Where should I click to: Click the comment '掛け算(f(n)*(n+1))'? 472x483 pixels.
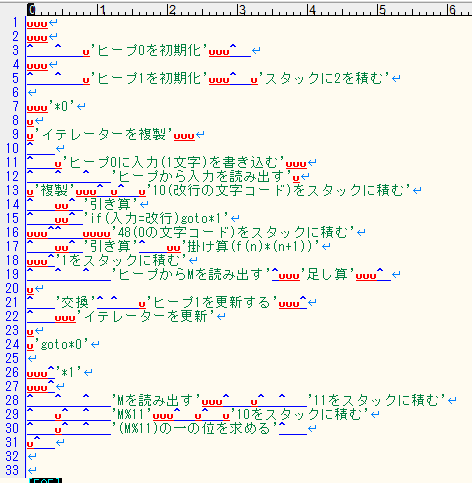click(251, 247)
